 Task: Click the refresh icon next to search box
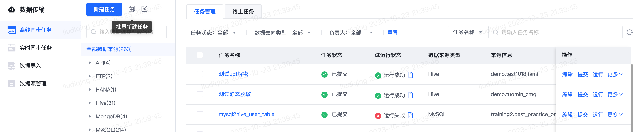(x=629, y=32)
